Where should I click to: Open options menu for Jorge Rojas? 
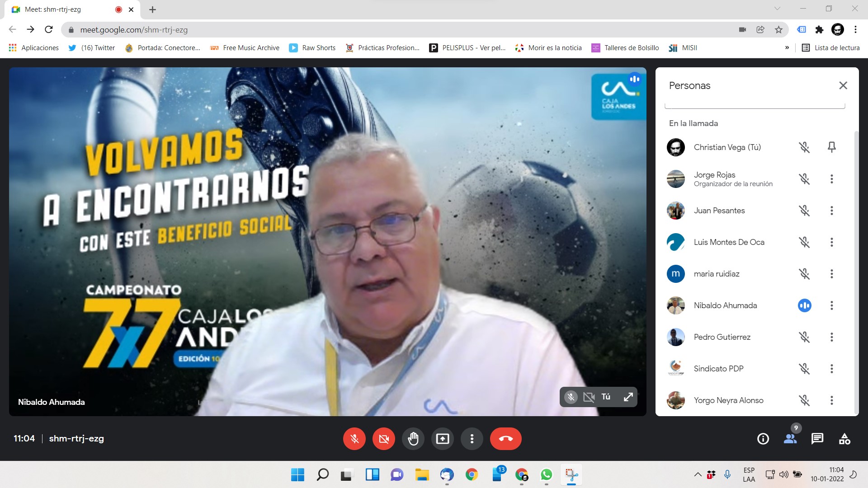[831, 179]
